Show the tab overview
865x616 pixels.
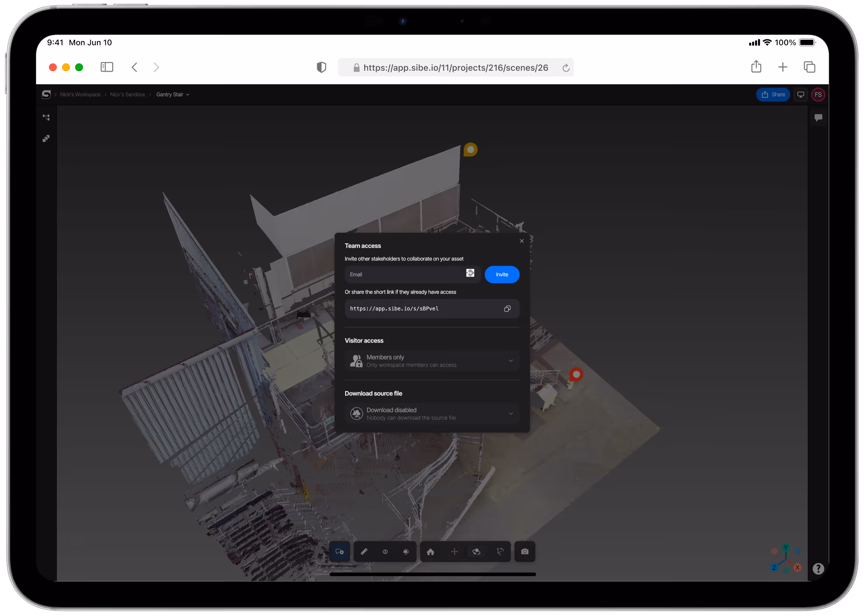810,67
